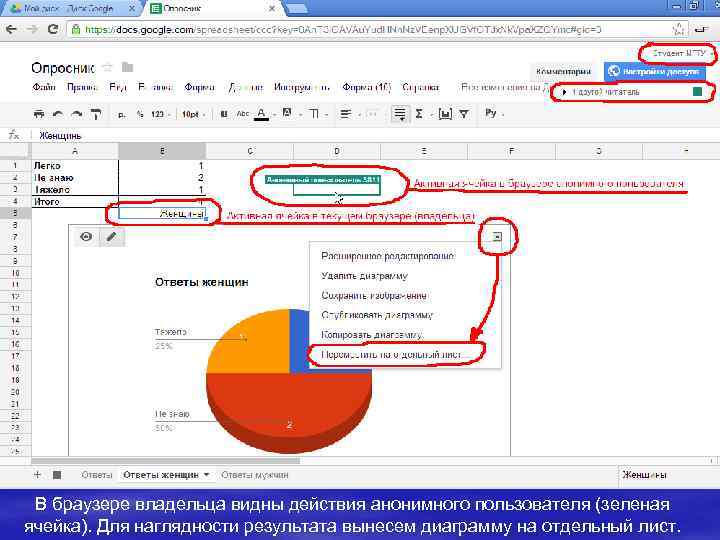This screenshot has height=540, width=720.
Task: Click chart quick view eye icon
Action: point(86,236)
